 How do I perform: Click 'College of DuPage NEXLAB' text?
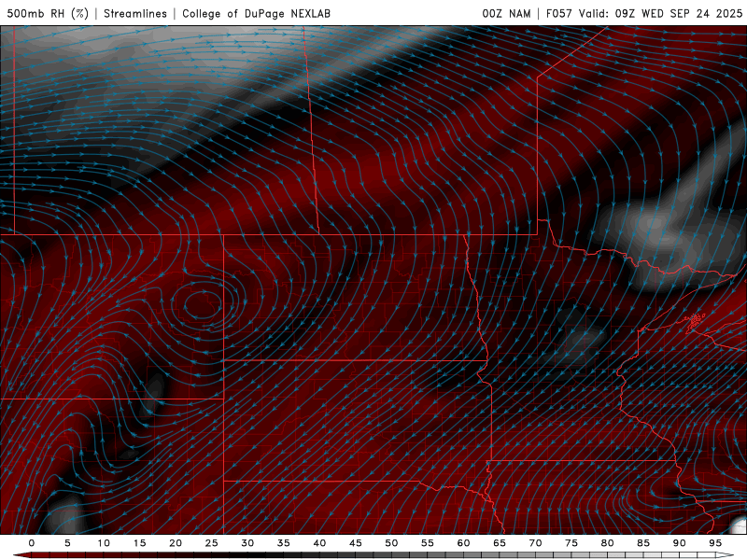[256, 13]
